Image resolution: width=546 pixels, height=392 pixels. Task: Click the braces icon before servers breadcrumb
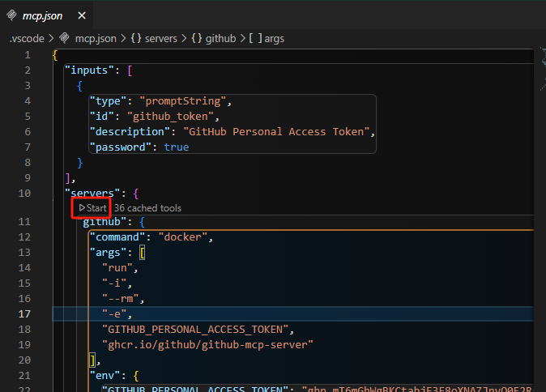(136, 38)
